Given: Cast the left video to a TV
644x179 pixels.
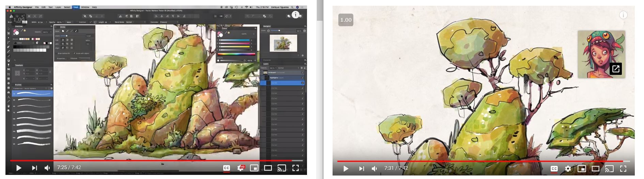Looking at the screenshot, I should tap(281, 168).
